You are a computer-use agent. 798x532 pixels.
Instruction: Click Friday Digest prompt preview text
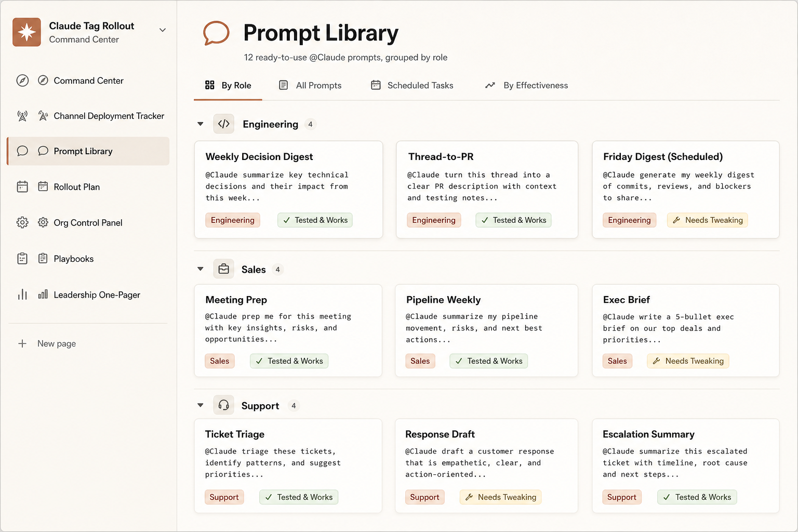tap(678, 186)
